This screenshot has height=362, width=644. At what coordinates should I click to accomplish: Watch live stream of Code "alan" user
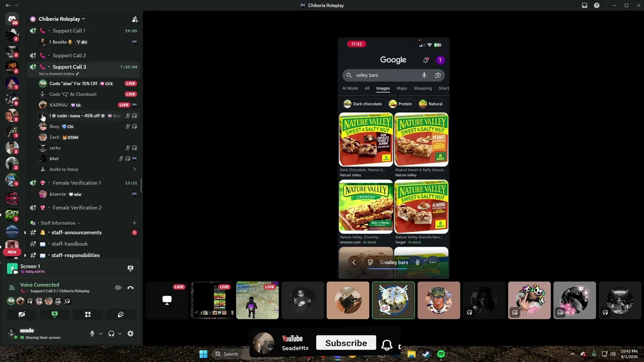coord(131,83)
